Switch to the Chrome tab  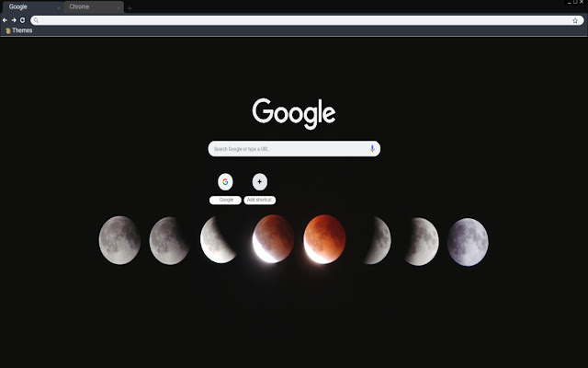coord(94,7)
